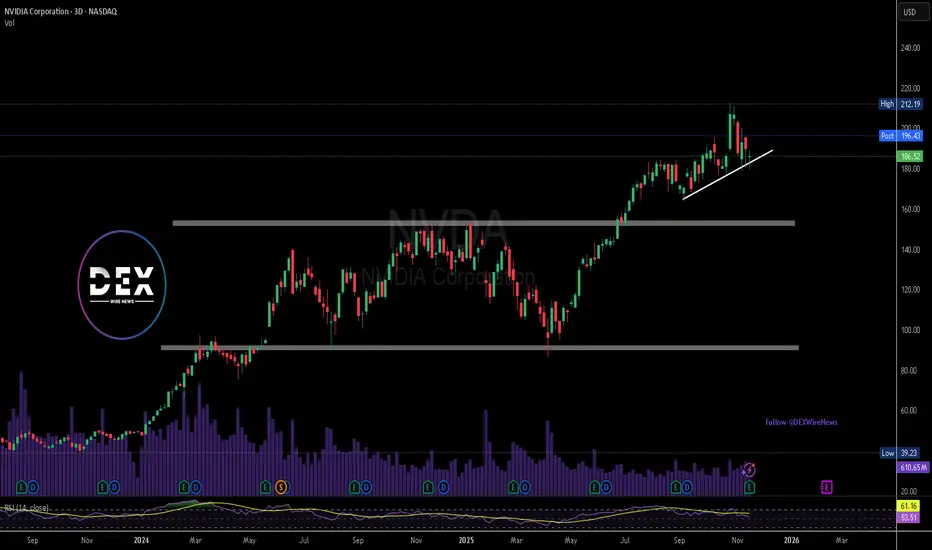The height and width of the screenshot is (550, 932).
Task: Click the 240.00 price axis label
Action: pos(910,48)
